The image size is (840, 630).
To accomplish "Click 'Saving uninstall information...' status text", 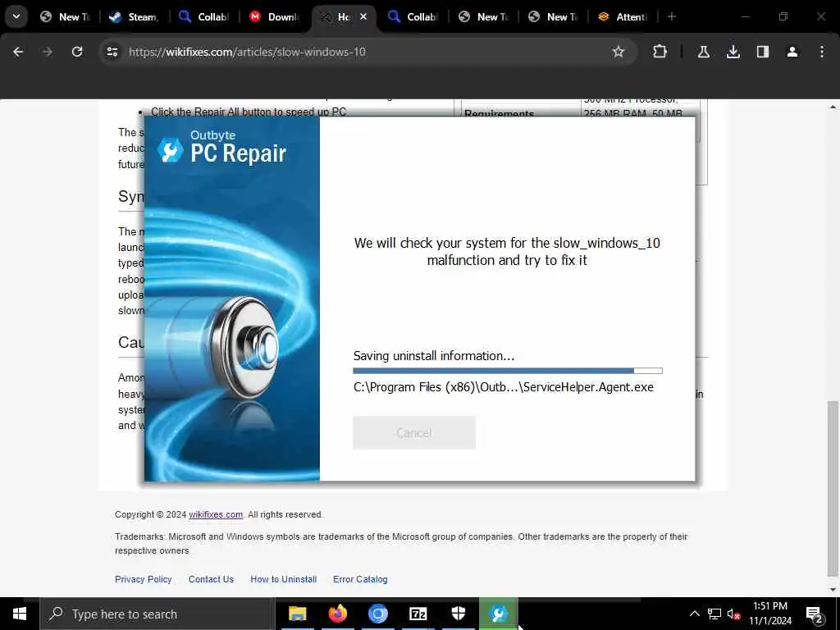I will pyautogui.click(x=434, y=356).
